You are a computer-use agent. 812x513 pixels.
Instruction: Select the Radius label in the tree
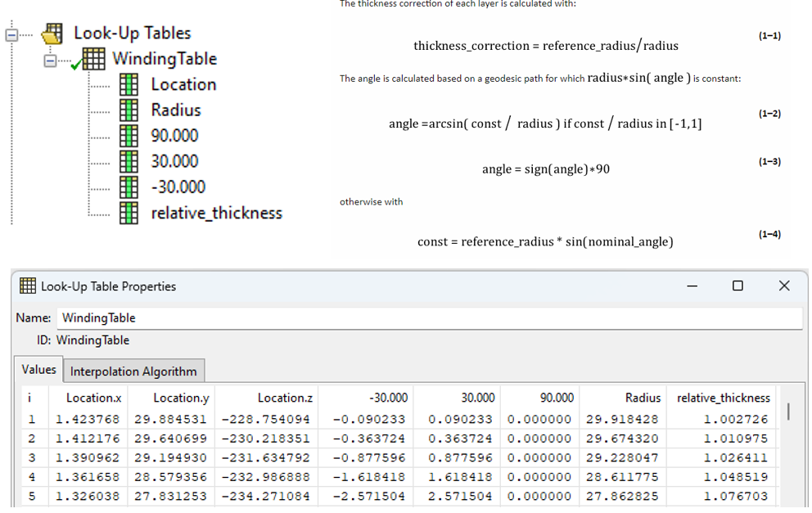point(176,110)
